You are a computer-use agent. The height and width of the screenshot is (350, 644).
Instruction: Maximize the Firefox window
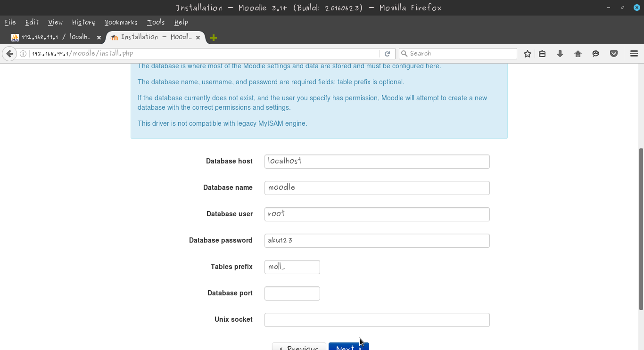coord(623,8)
